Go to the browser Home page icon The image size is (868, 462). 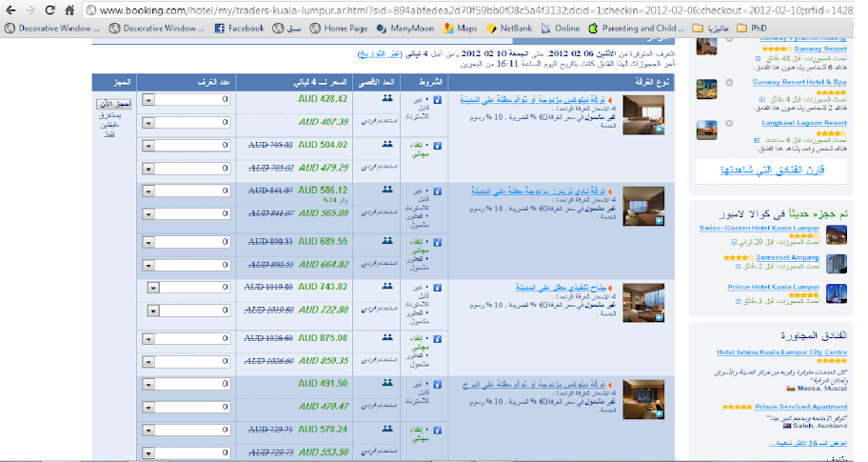point(69,10)
